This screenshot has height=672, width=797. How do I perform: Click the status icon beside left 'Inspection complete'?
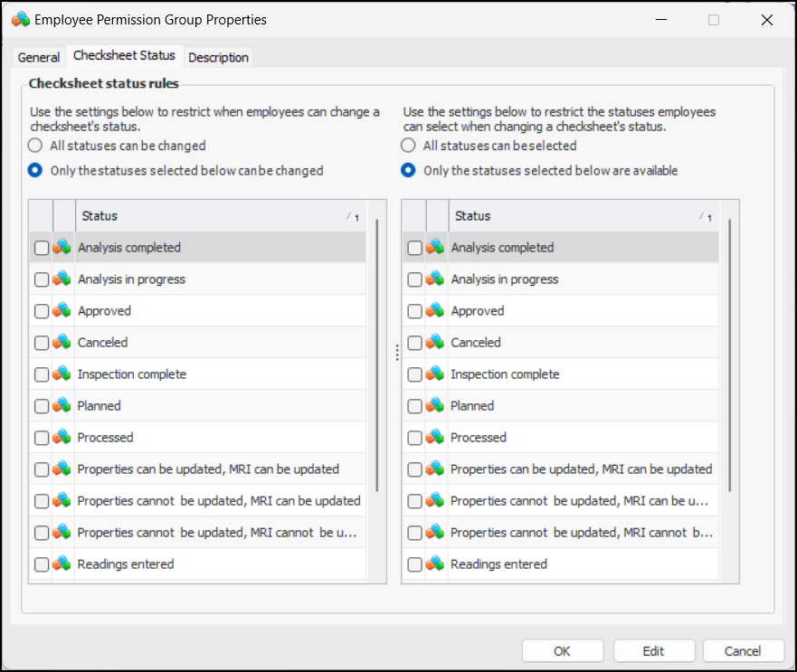[x=62, y=374]
